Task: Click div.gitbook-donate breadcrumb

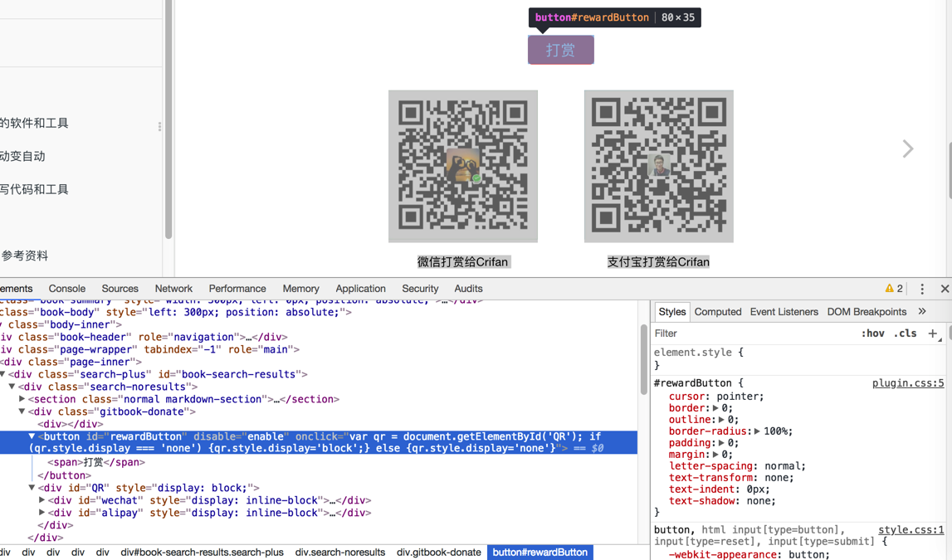Action: coord(438,553)
